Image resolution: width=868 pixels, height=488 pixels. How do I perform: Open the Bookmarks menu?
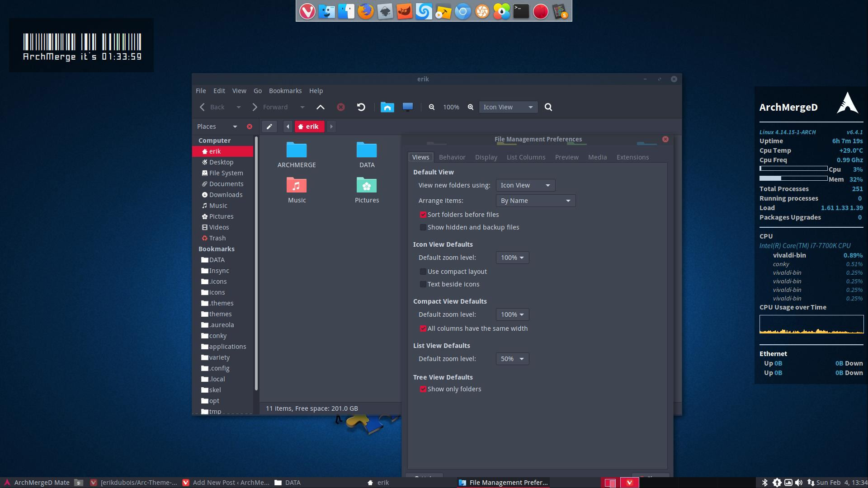point(285,91)
